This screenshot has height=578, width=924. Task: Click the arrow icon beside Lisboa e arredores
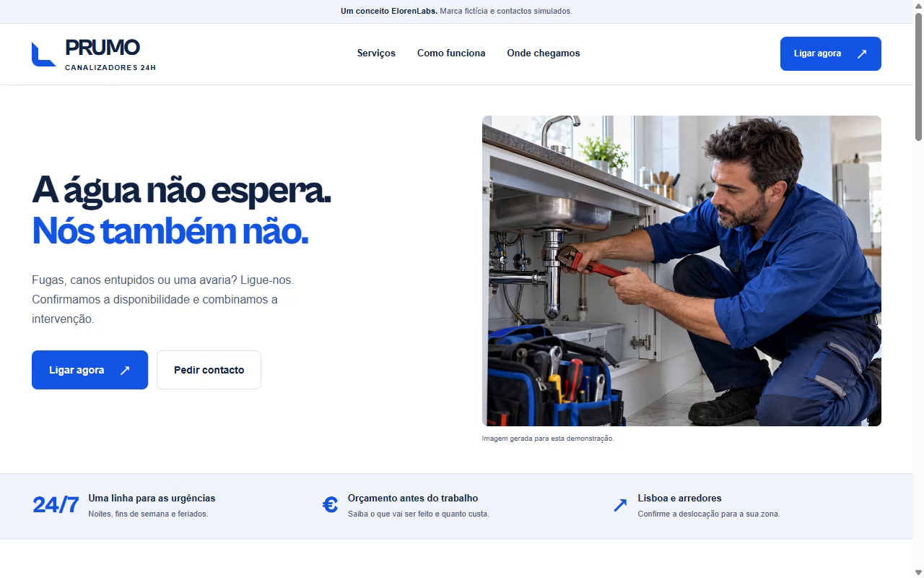coord(620,505)
